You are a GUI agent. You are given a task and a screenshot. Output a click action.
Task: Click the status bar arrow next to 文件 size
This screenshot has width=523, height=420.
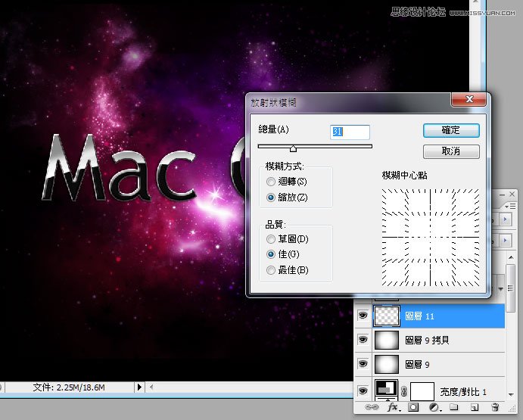pyautogui.click(x=139, y=387)
